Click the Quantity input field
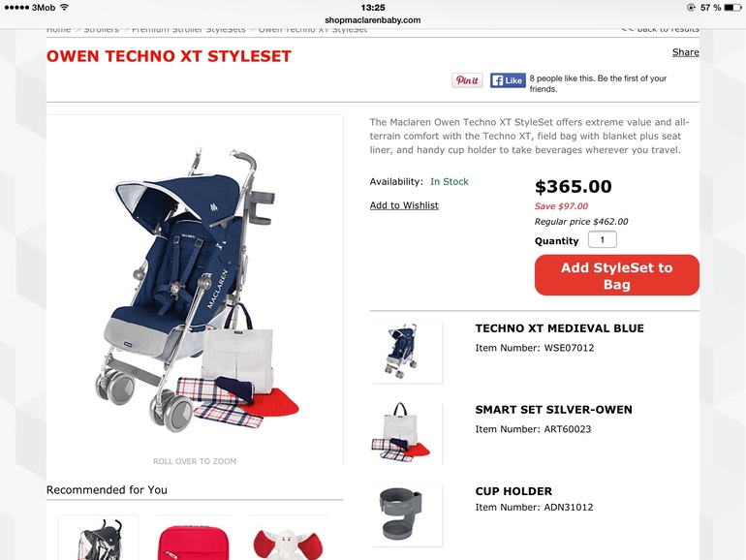This screenshot has width=746, height=560. 603,239
